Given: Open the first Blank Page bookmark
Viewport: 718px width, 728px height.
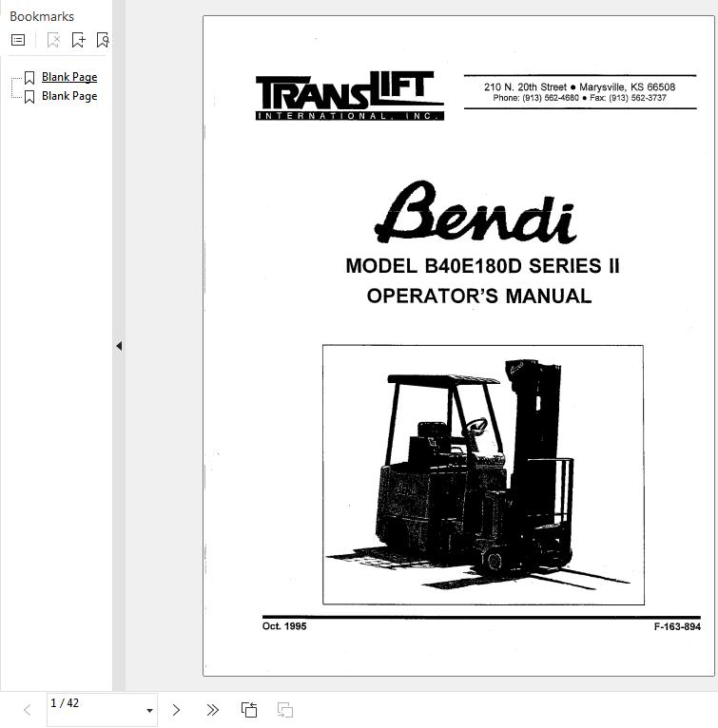Looking at the screenshot, I should (69, 77).
